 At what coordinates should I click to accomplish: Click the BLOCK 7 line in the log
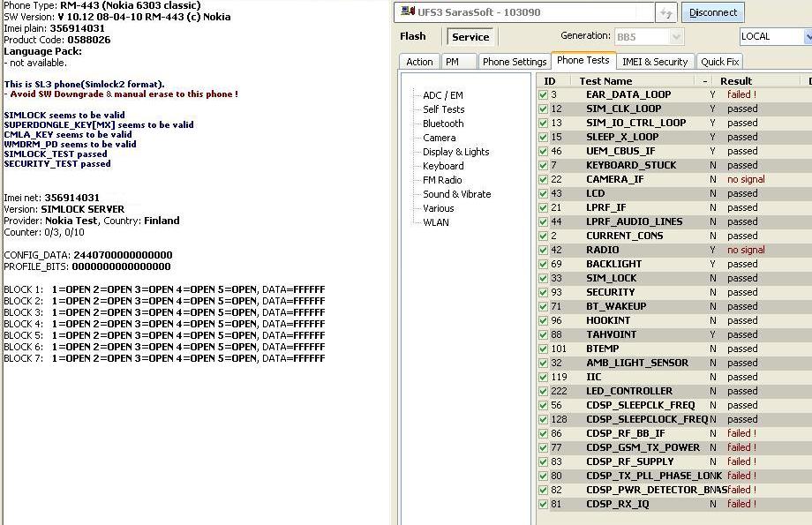coord(164,358)
